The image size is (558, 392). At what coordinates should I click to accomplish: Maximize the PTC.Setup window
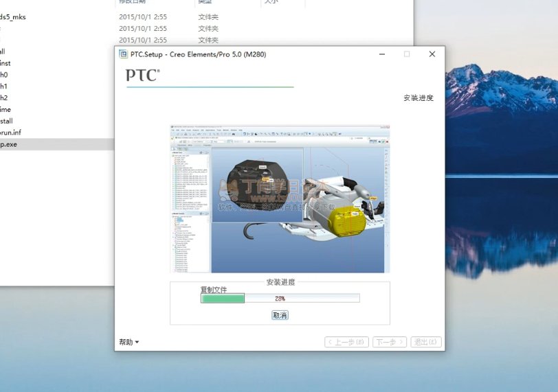pos(407,54)
